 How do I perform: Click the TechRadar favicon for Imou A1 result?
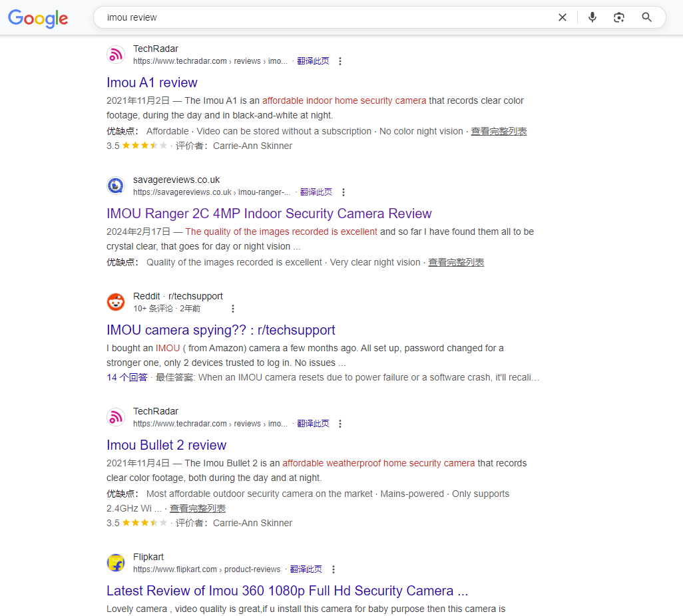click(x=116, y=55)
